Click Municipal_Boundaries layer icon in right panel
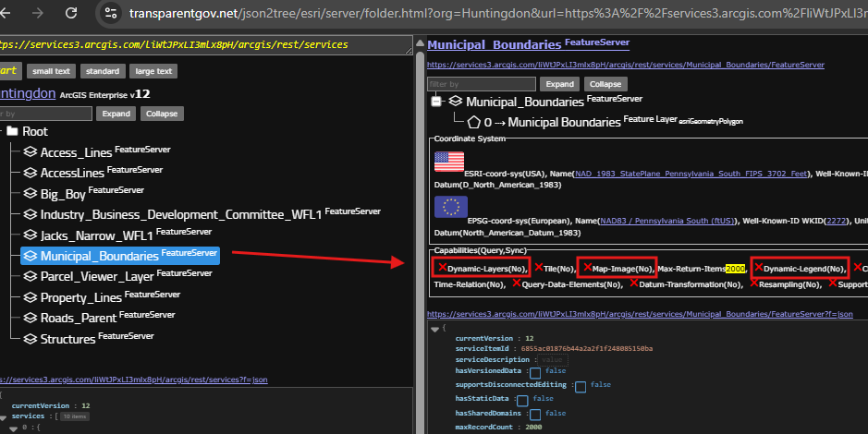 455,101
